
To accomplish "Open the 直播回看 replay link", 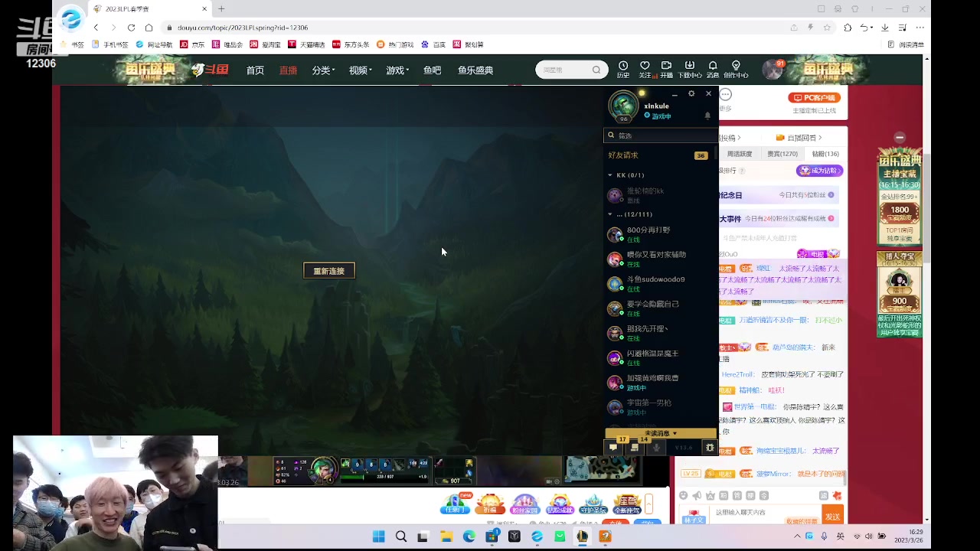I will pos(800,138).
